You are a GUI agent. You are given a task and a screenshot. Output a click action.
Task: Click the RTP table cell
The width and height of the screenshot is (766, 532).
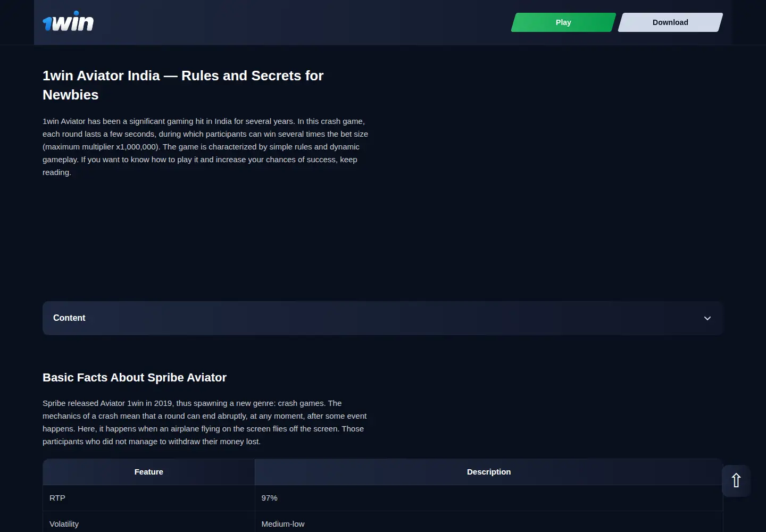coord(149,498)
